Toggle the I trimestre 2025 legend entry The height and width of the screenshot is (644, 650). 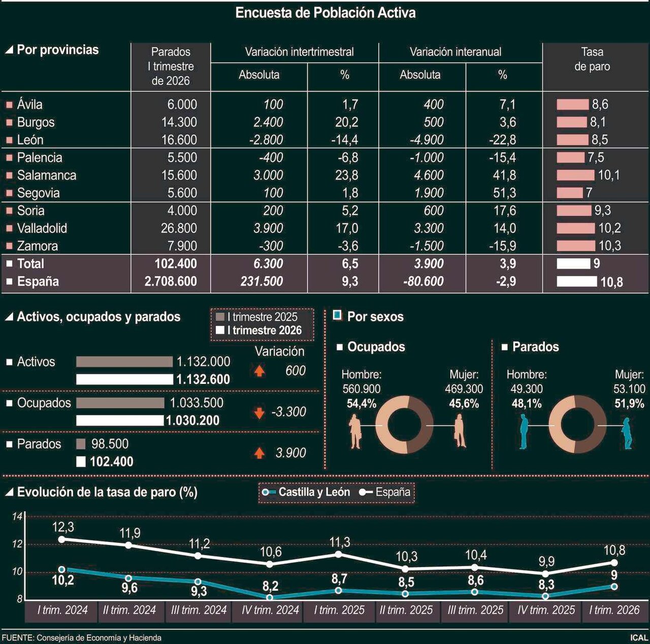257,317
